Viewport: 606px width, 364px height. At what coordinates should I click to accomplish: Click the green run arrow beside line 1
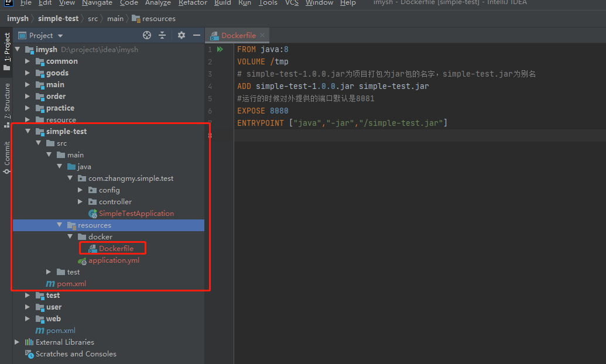(x=220, y=49)
